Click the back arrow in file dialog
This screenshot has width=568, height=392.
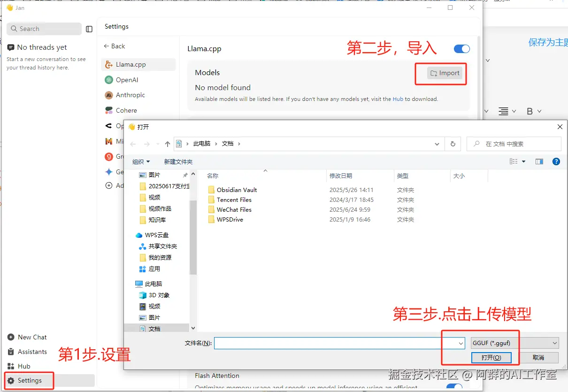pyautogui.click(x=133, y=144)
